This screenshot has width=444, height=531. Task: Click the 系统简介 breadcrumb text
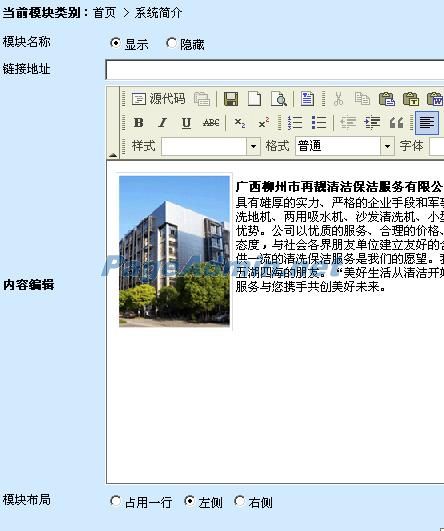tap(158, 13)
